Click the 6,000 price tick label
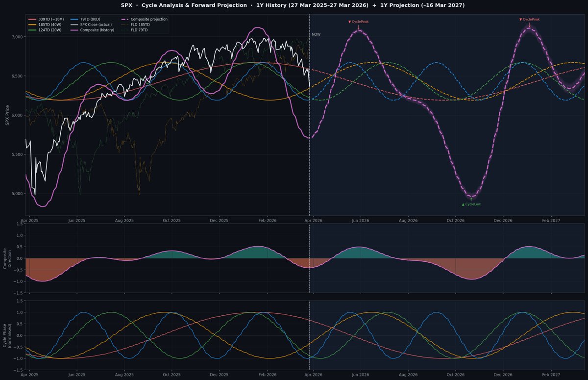Viewport: 588px width, 380px height. click(17, 115)
